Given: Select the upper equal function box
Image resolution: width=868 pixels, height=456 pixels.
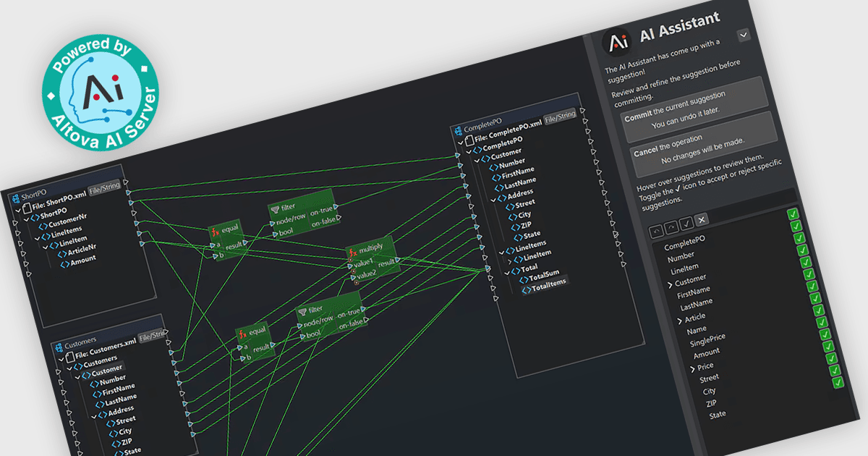Looking at the screenshot, I should click(226, 240).
